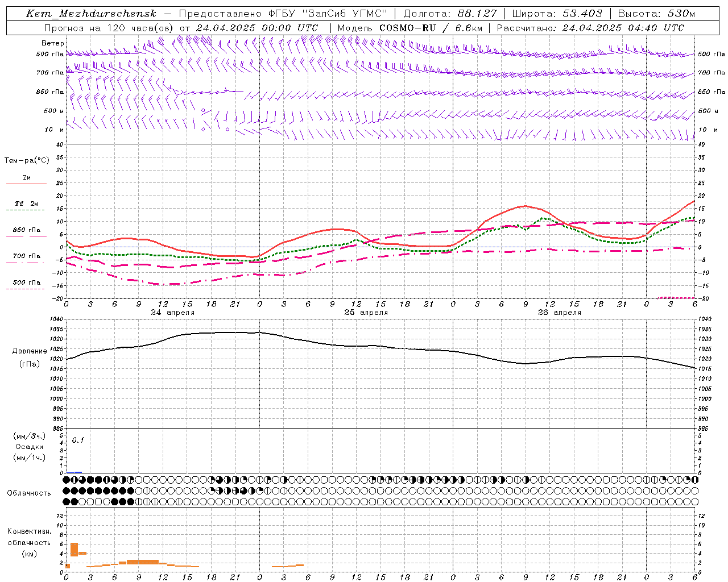Click 'Предоставлено ФГБУ "ЗапСиб УГМС"' provider text
This screenshot has height=582, width=728.
[283, 14]
